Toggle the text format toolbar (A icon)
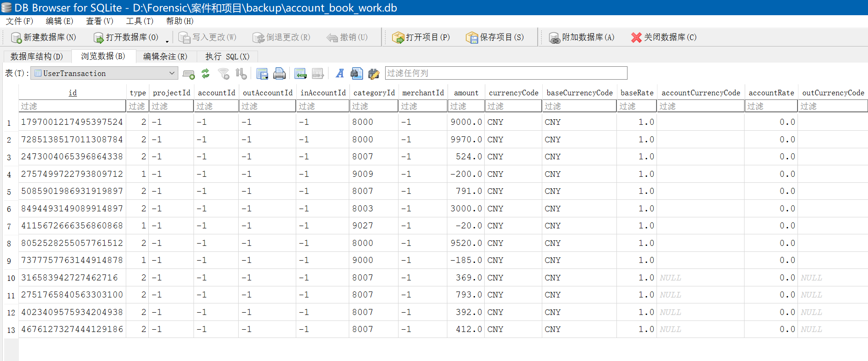The width and height of the screenshot is (868, 361). click(340, 74)
